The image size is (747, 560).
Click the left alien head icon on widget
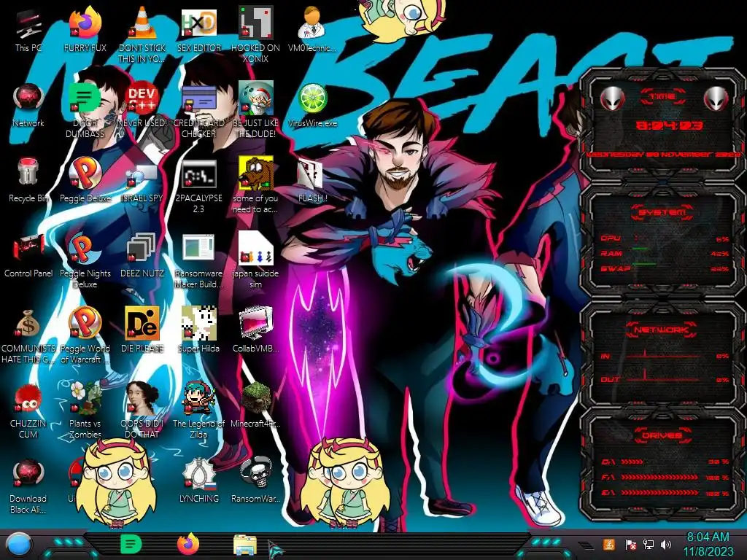point(612,98)
